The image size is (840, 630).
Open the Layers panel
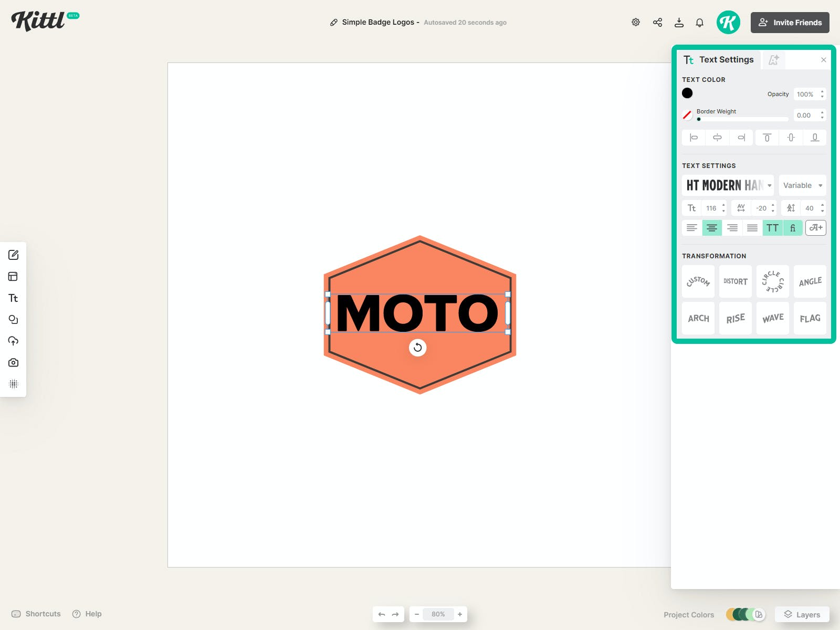tap(802, 614)
